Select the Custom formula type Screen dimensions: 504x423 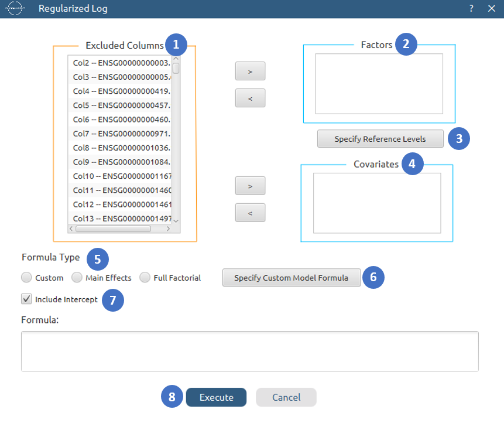coord(26,277)
